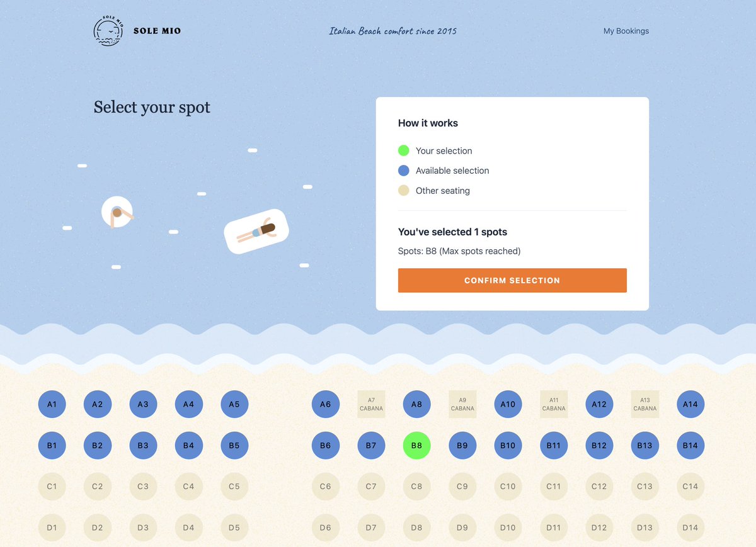Click the swimmer on the round float
The width and height of the screenshot is (756, 547).
click(x=118, y=213)
